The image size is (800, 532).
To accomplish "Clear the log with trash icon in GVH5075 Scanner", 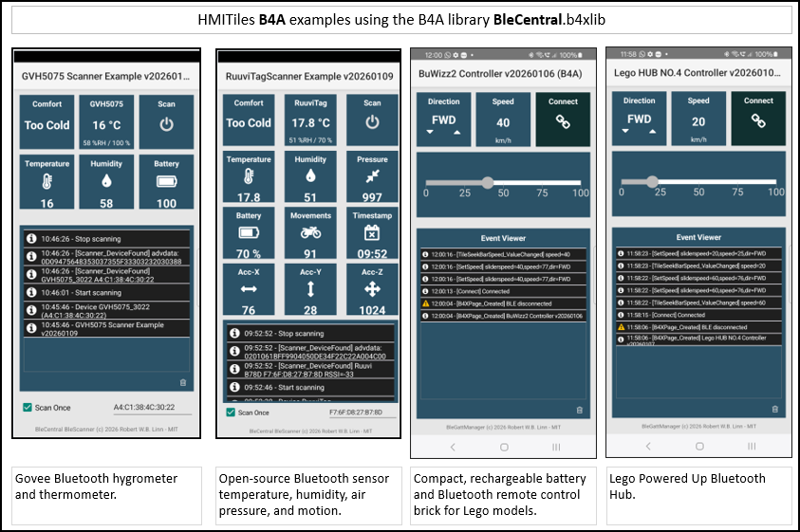I will [183, 382].
